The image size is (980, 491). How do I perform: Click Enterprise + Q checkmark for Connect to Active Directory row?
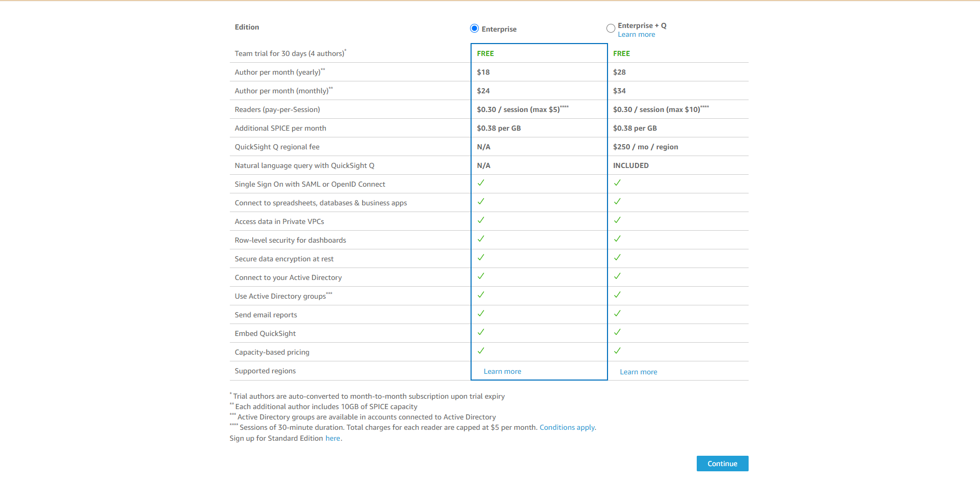617,276
